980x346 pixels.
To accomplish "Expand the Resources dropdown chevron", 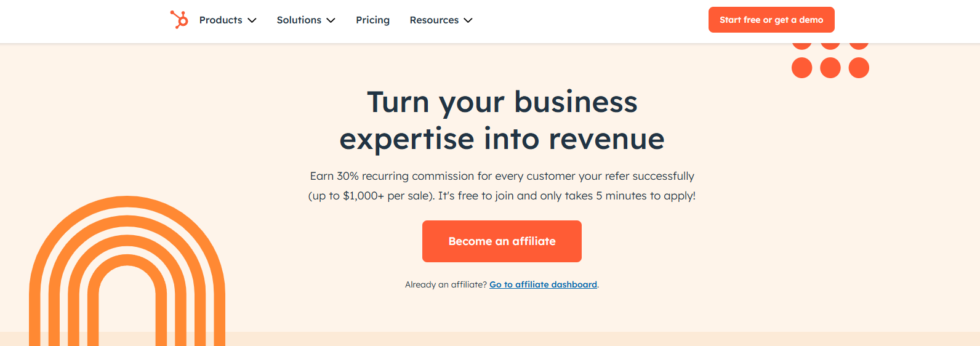I will pyautogui.click(x=468, y=20).
